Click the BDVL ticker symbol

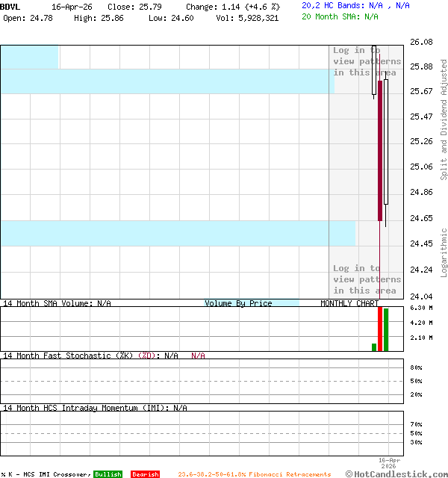click(x=10, y=6)
